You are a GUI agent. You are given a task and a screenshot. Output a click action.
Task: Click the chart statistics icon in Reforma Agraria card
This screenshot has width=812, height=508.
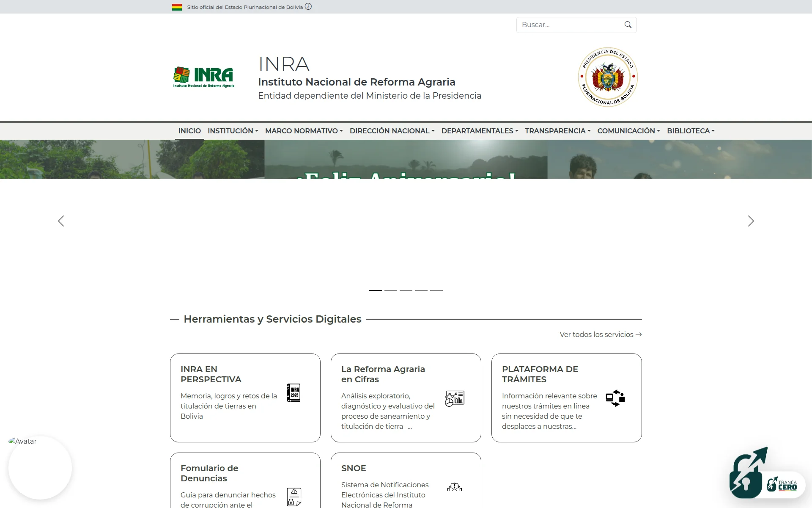click(455, 398)
